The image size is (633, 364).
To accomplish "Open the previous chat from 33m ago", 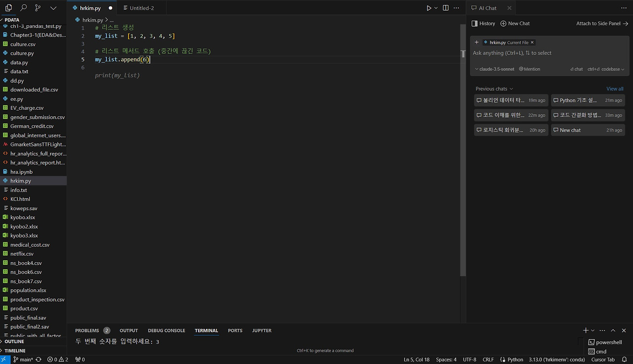I will [588, 115].
